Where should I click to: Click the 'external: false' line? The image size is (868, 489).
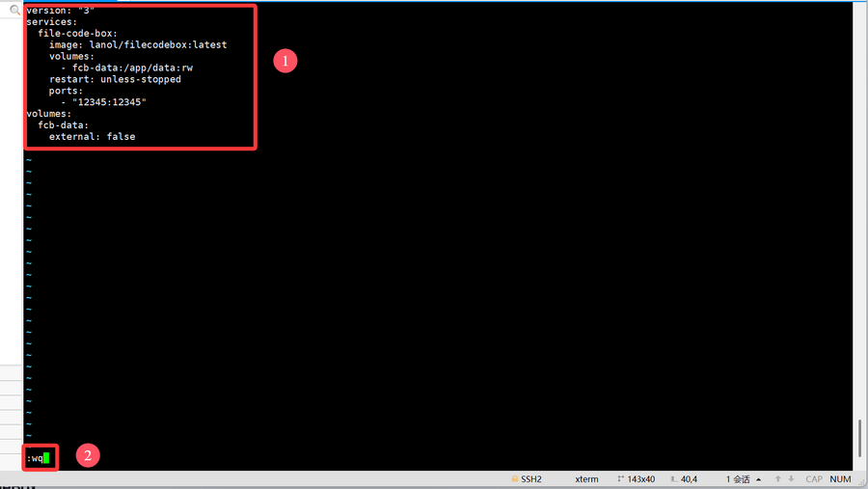click(x=92, y=137)
